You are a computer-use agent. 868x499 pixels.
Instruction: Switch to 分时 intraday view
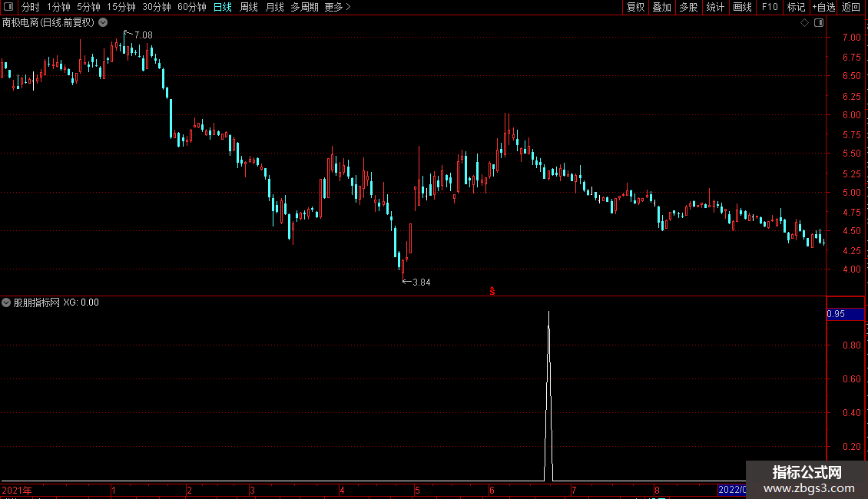click(x=31, y=7)
